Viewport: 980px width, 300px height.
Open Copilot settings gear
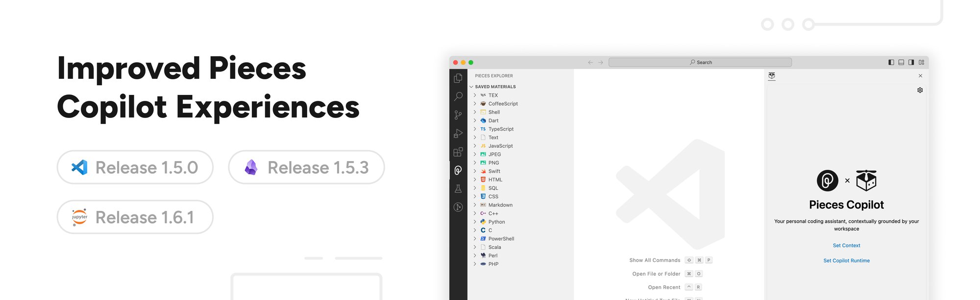[920, 90]
